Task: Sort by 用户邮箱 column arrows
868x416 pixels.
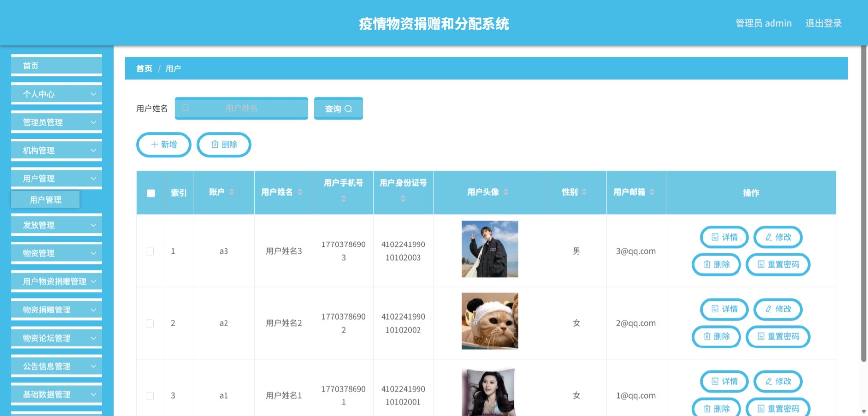Action: point(652,192)
